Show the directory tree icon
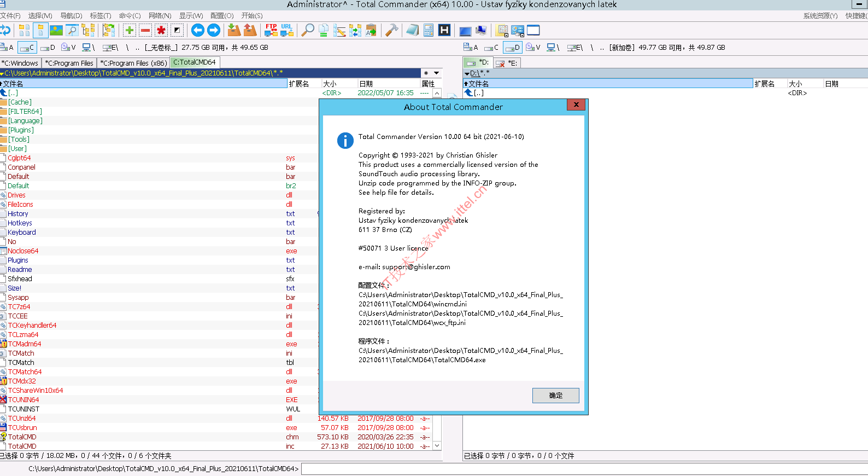 (88, 30)
